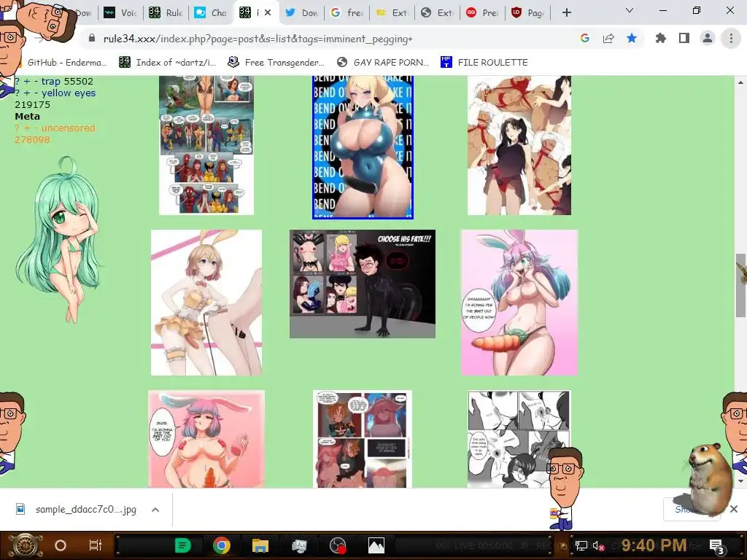Screen dimensions: 747x560
Task: Click the vertical scrollbar thumb
Action: 741,285
